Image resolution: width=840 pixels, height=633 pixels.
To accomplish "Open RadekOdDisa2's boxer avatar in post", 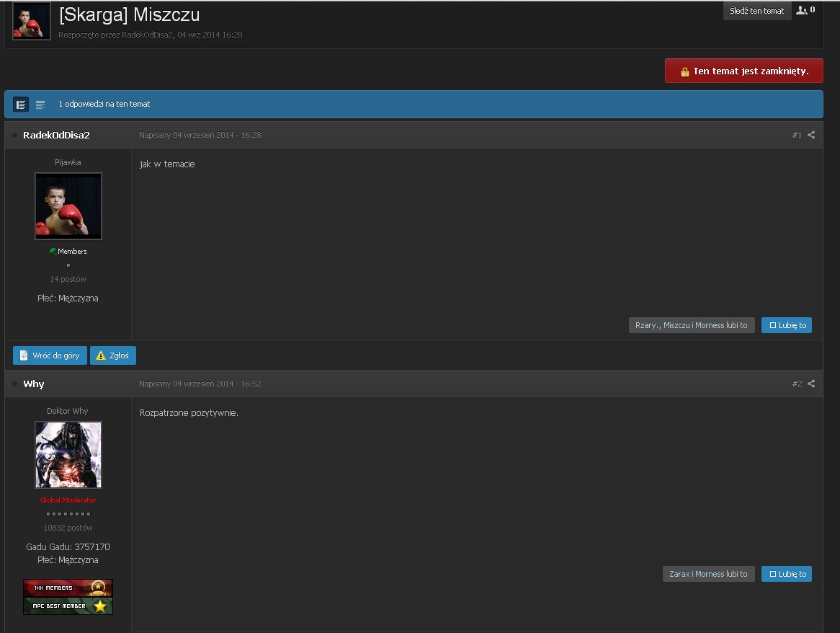I will pos(68,205).
